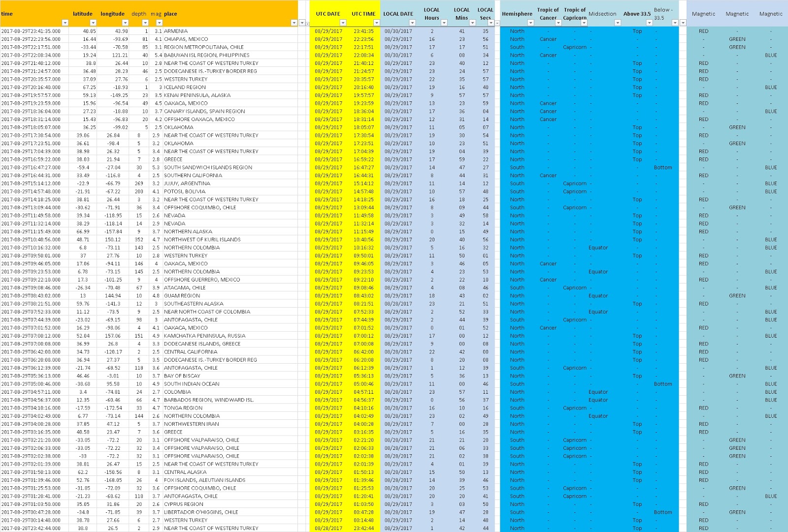Select the UTC TIME cell 05:00:46
Image resolution: width=788 pixels, height=532 pixels.
click(363, 384)
